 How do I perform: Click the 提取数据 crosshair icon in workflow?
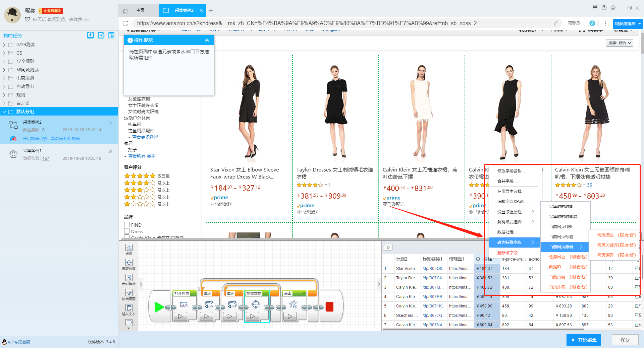(256, 304)
